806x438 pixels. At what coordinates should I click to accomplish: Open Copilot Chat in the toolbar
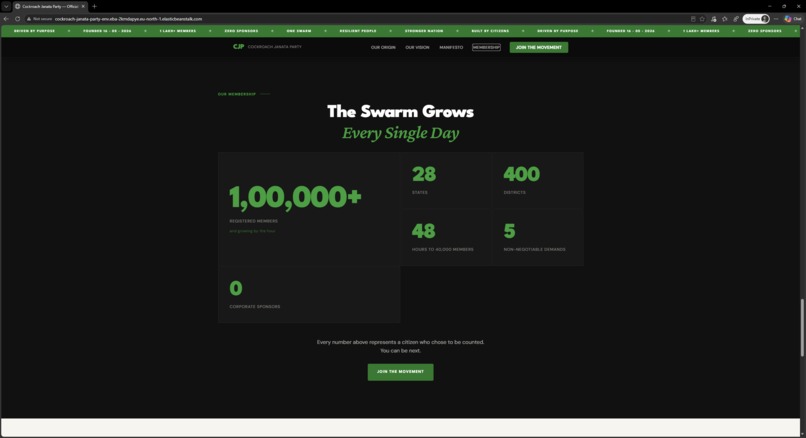(x=793, y=19)
